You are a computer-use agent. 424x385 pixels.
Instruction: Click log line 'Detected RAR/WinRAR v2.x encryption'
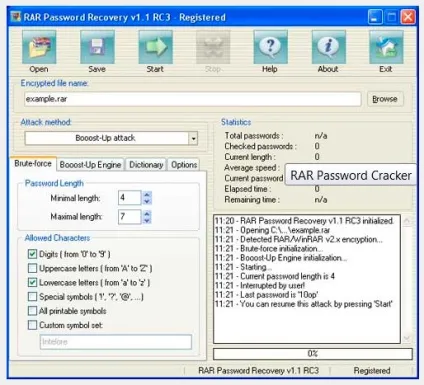pos(299,239)
